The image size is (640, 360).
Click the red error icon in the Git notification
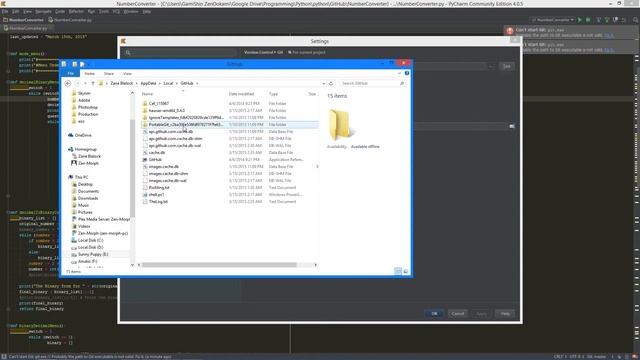(510, 31)
